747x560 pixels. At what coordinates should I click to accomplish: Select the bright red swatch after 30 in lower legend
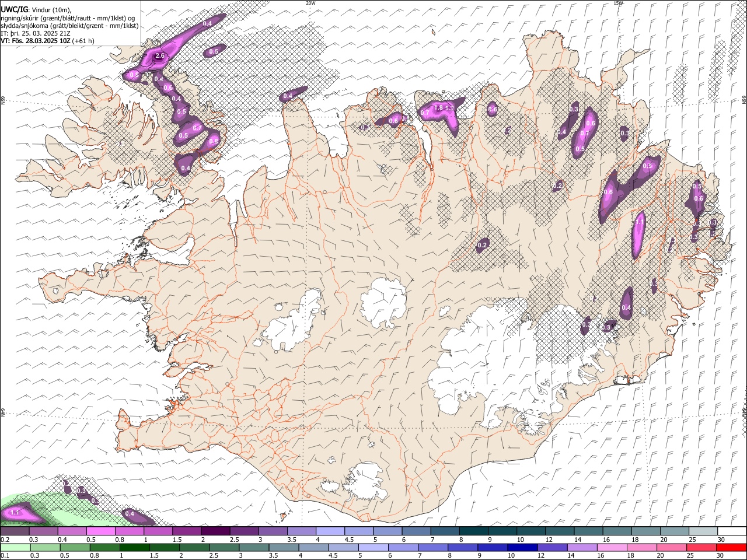731,547
